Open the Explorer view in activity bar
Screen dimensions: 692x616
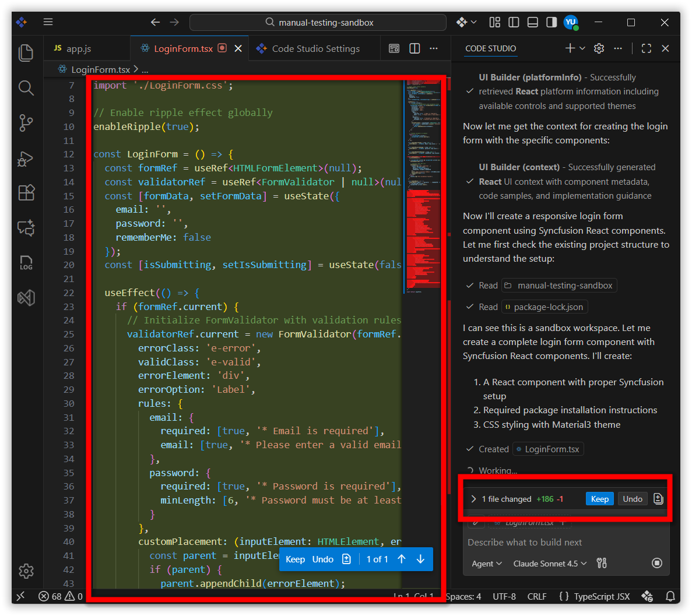26,52
